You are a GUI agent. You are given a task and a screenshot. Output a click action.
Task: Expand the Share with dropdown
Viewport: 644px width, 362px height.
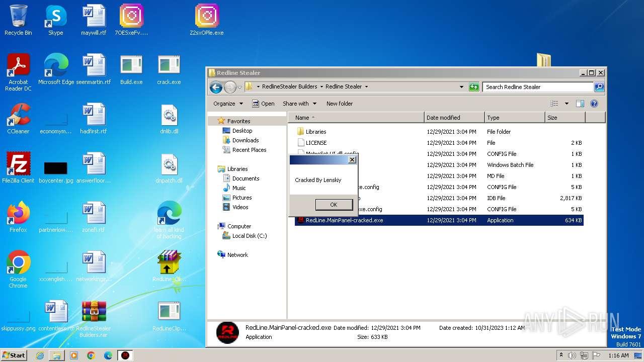click(x=299, y=104)
